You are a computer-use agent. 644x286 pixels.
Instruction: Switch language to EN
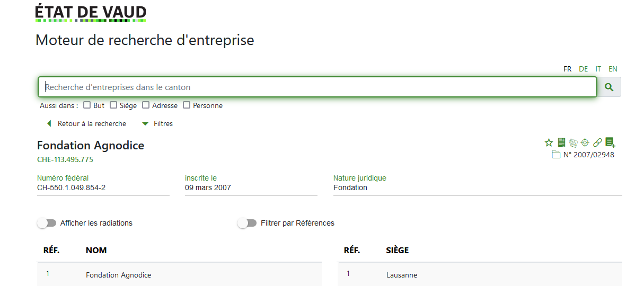click(x=613, y=69)
